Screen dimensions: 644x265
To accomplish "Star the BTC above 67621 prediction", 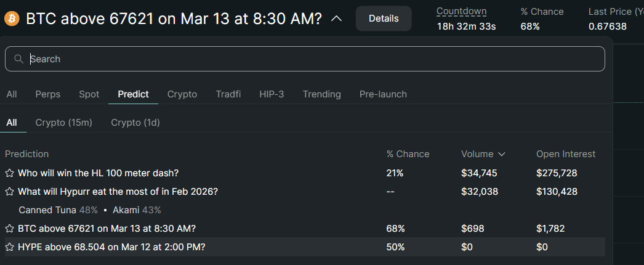I will tap(10, 229).
